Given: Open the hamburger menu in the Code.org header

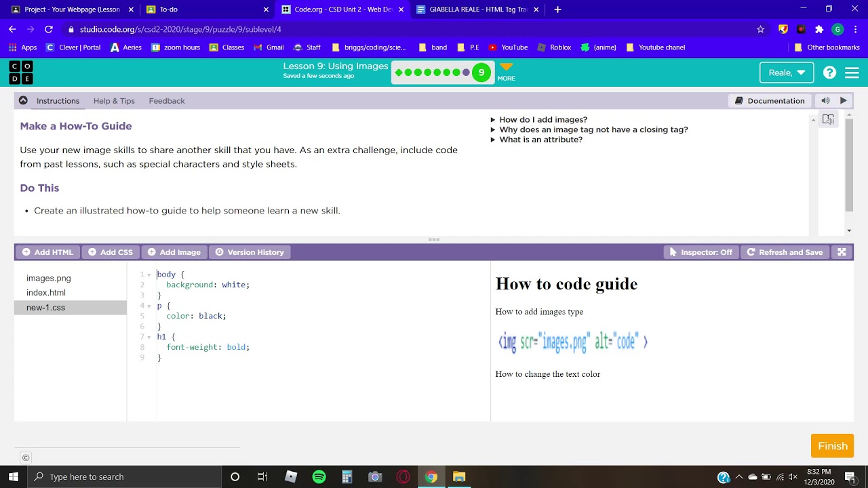Looking at the screenshot, I should 852,73.
